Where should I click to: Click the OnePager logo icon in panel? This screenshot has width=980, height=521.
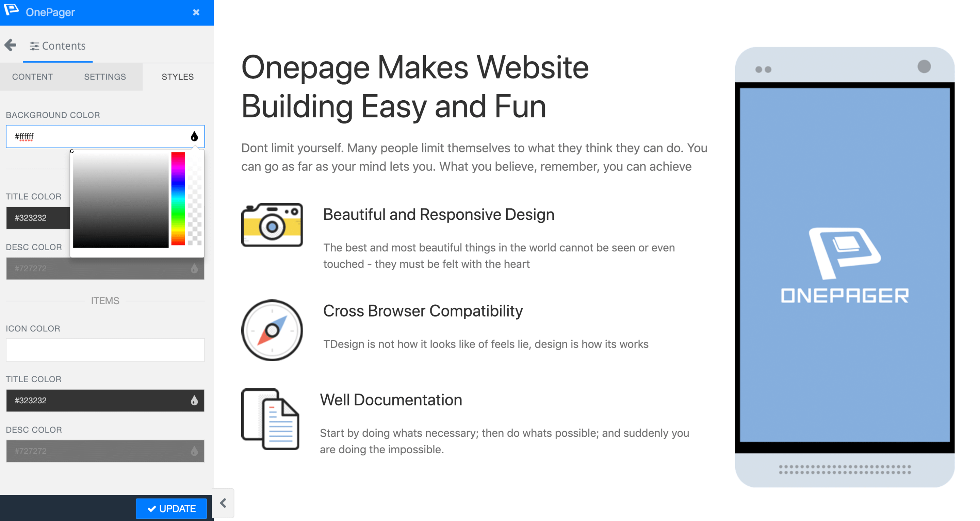point(12,11)
